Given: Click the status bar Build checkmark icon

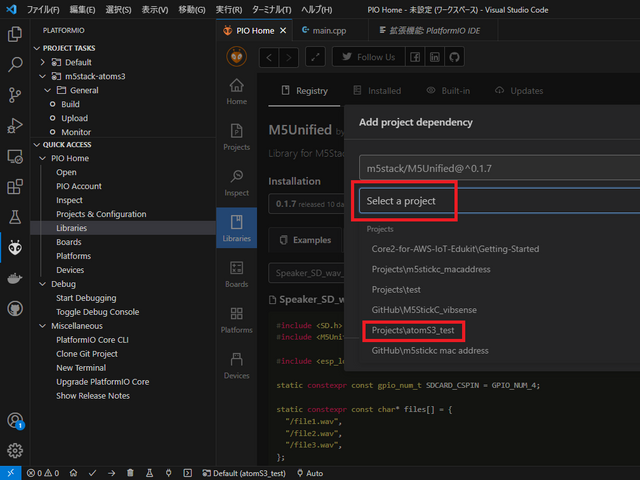Looking at the screenshot, I should [x=92, y=473].
